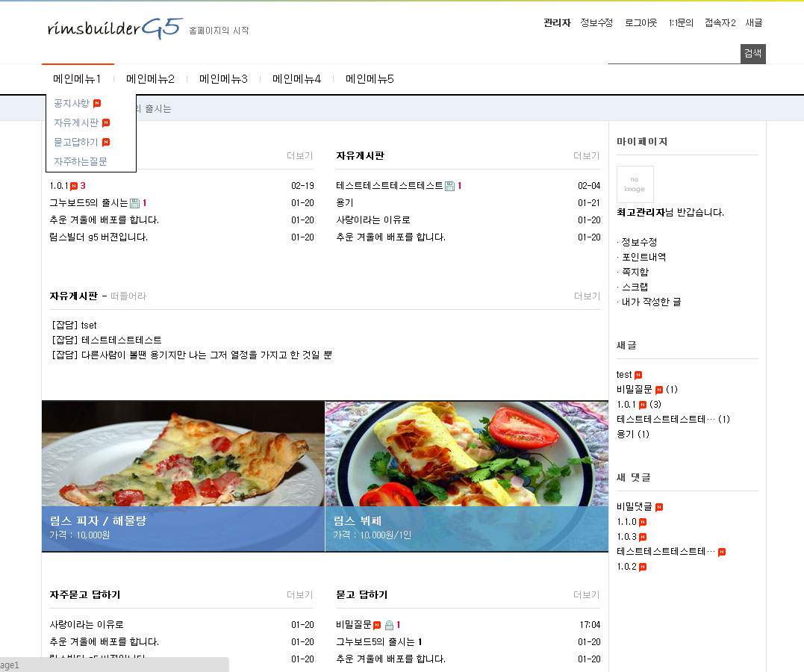
Task: Focus the search input field in header
Action: 673,54
